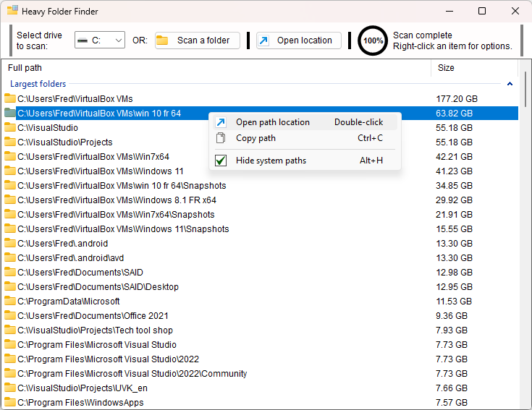Click the Largest folders group label
Image resolution: width=532 pixels, height=410 pixels.
tap(38, 84)
